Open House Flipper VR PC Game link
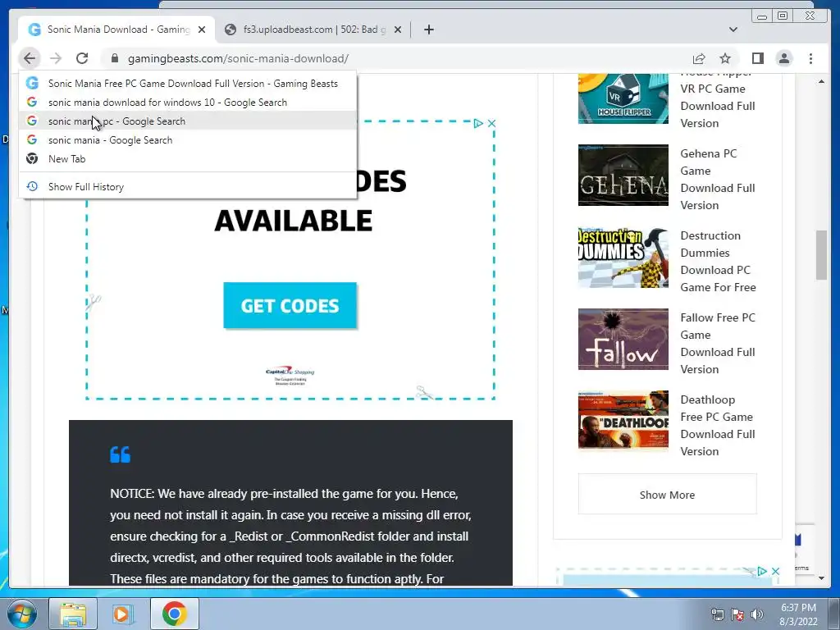This screenshot has height=630, width=840. (x=718, y=98)
